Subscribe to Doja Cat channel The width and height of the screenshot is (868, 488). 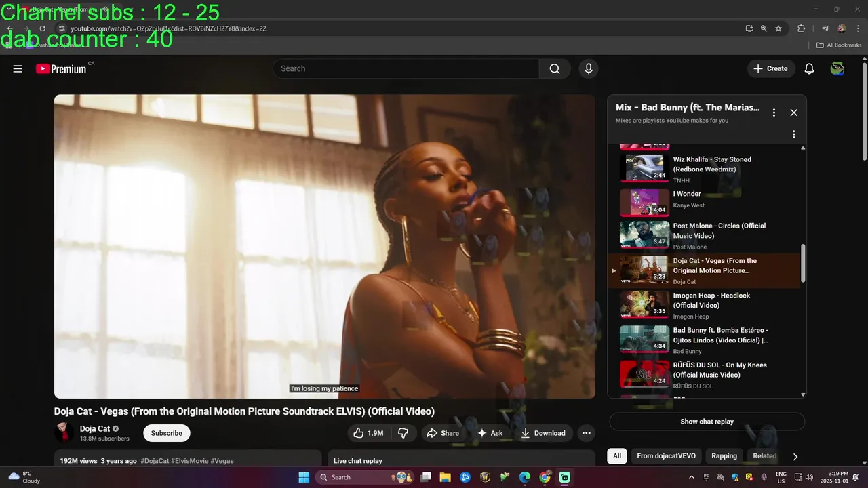pyautogui.click(x=167, y=433)
